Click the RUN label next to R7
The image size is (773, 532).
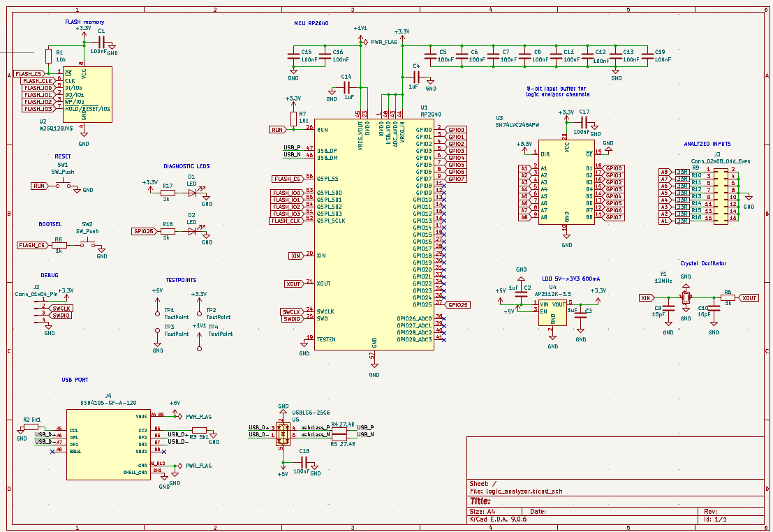point(277,130)
